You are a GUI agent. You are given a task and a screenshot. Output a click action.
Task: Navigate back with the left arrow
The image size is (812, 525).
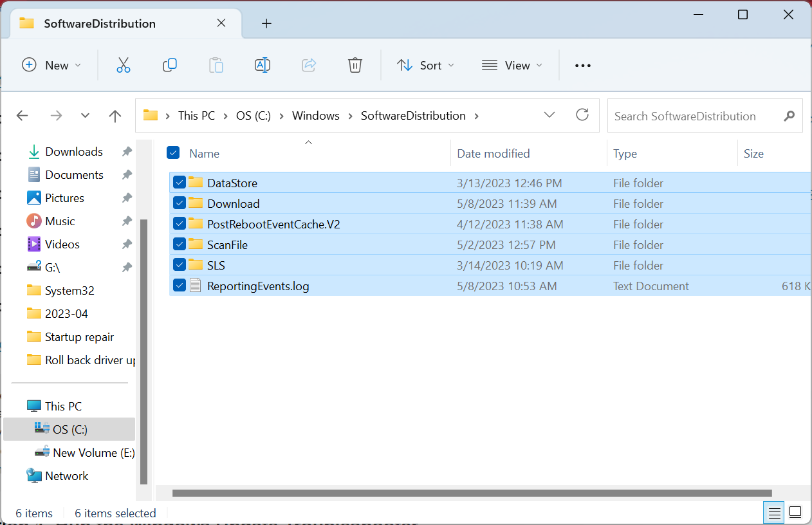coord(23,116)
